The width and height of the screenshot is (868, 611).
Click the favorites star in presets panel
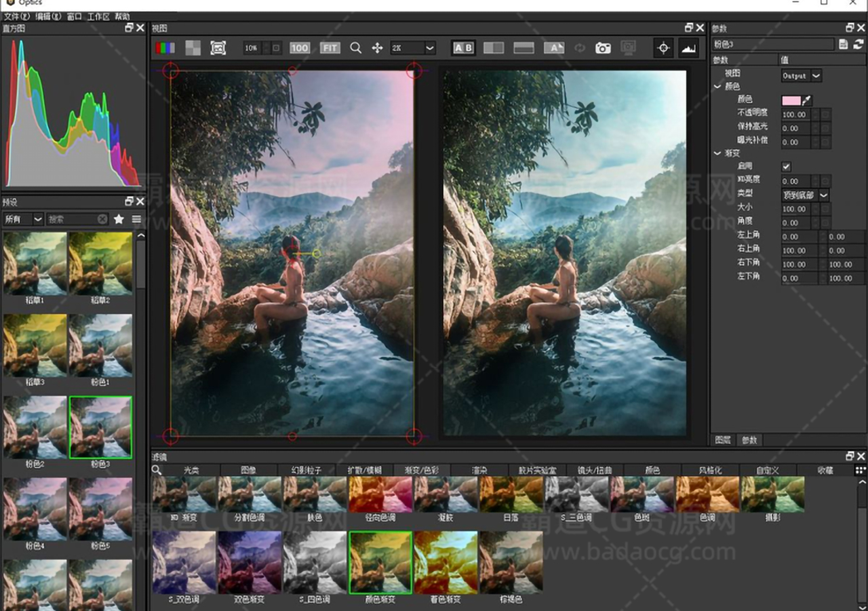tap(119, 219)
